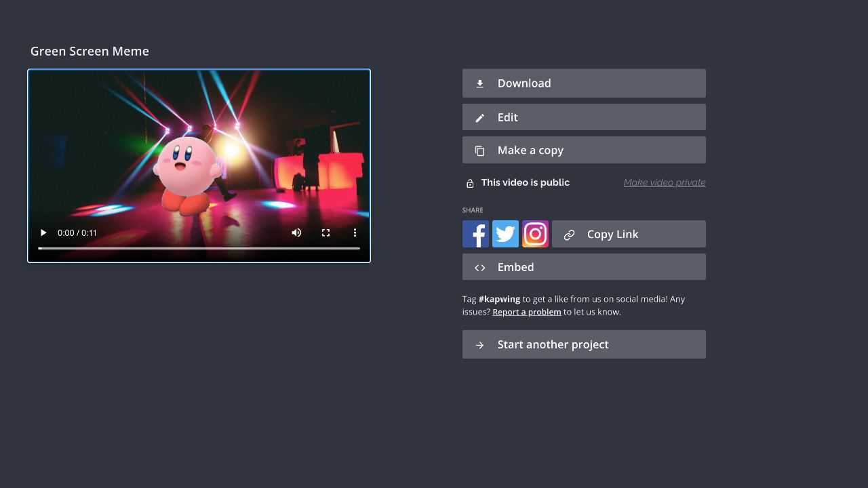Share the video on Facebook
This screenshot has width=868, height=488.
pos(475,234)
